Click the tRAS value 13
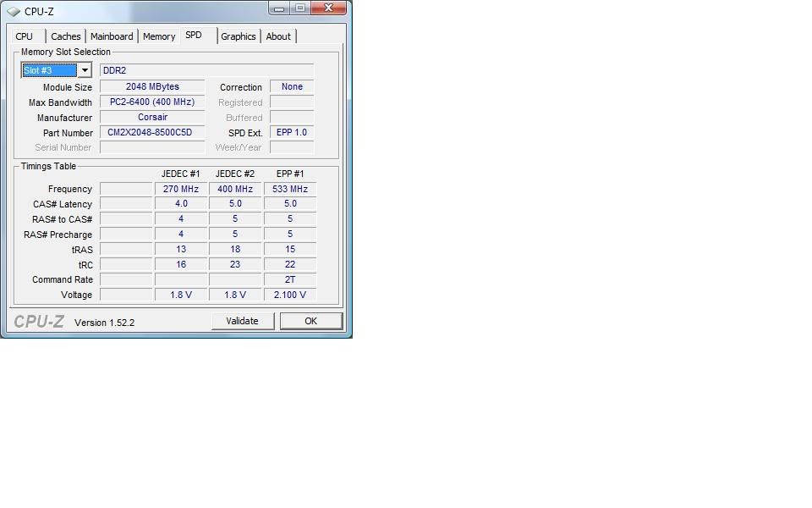 (181, 249)
